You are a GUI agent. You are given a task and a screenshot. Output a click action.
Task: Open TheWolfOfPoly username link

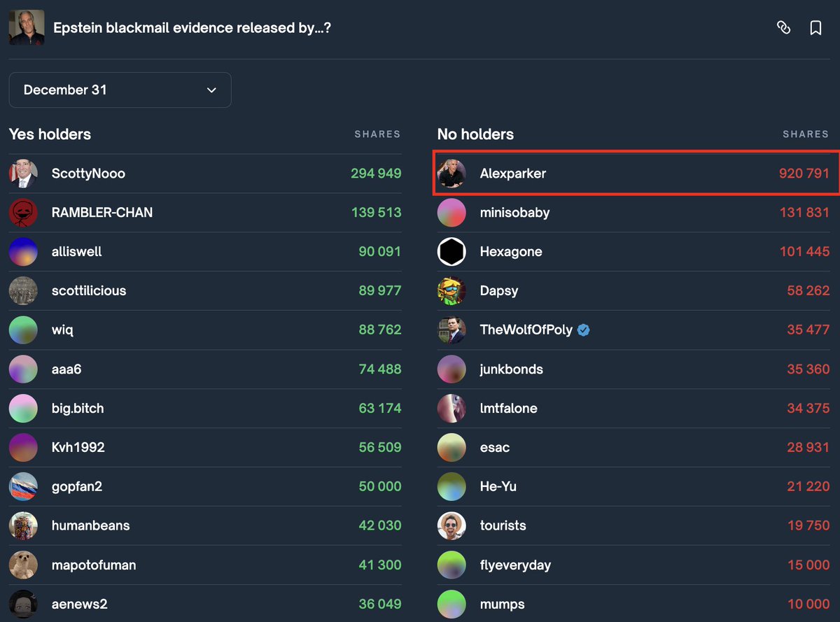pyautogui.click(x=526, y=330)
